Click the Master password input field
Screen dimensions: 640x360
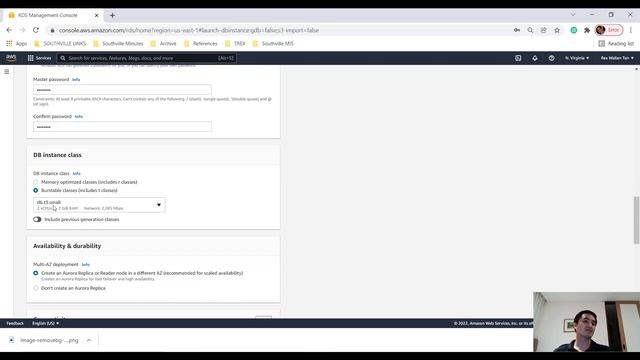click(x=122, y=90)
